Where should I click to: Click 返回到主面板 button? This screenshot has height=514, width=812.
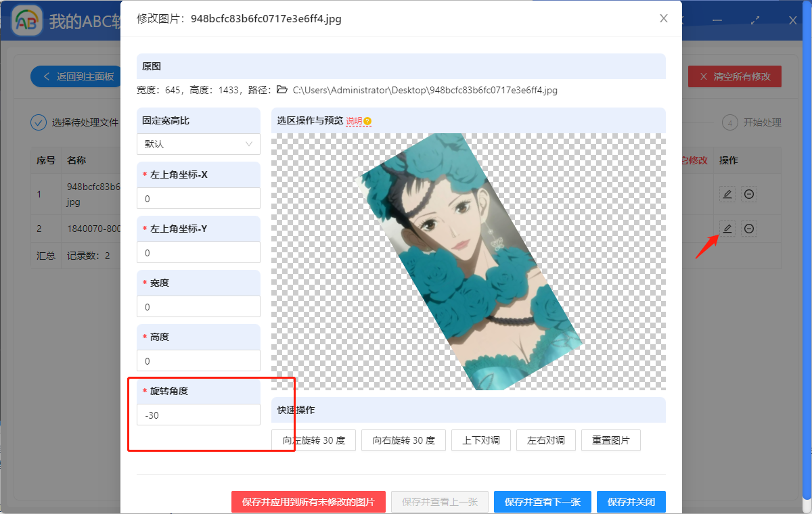pyautogui.click(x=75, y=76)
